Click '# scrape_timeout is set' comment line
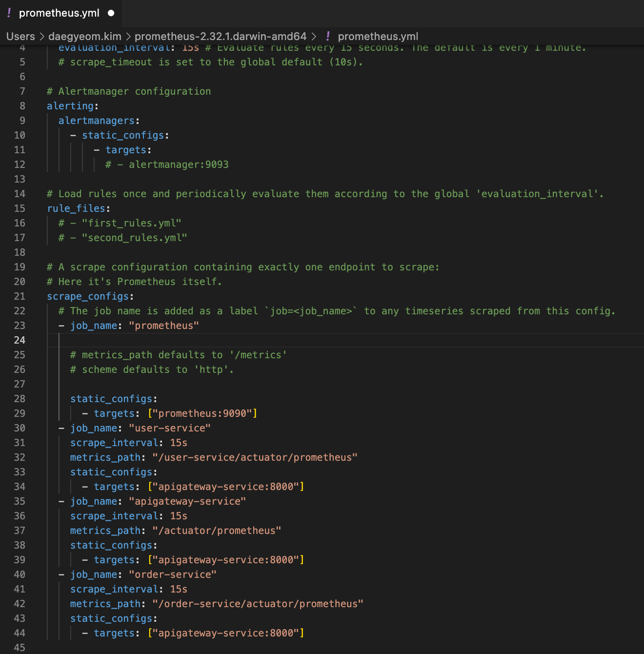Image resolution: width=644 pixels, height=654 pixels. [x=211, y=62]
